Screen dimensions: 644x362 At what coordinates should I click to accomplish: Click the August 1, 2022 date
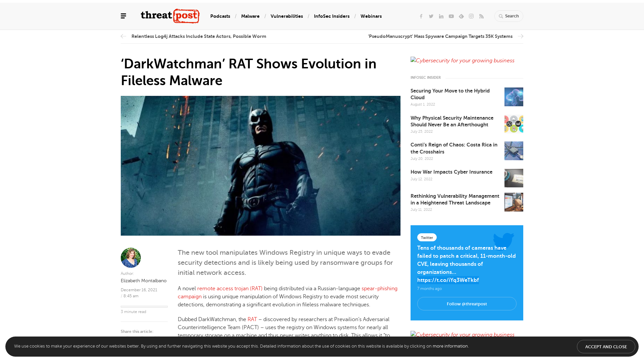pos(423,104)
